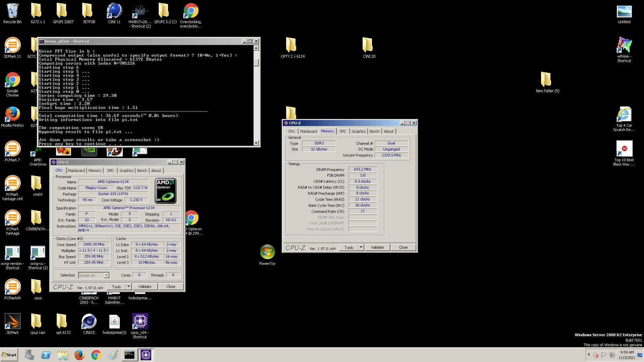644x362 pixels.
Task: Expand Tools dropdown arrow in right CPU-Z
Action: point(361,247)
